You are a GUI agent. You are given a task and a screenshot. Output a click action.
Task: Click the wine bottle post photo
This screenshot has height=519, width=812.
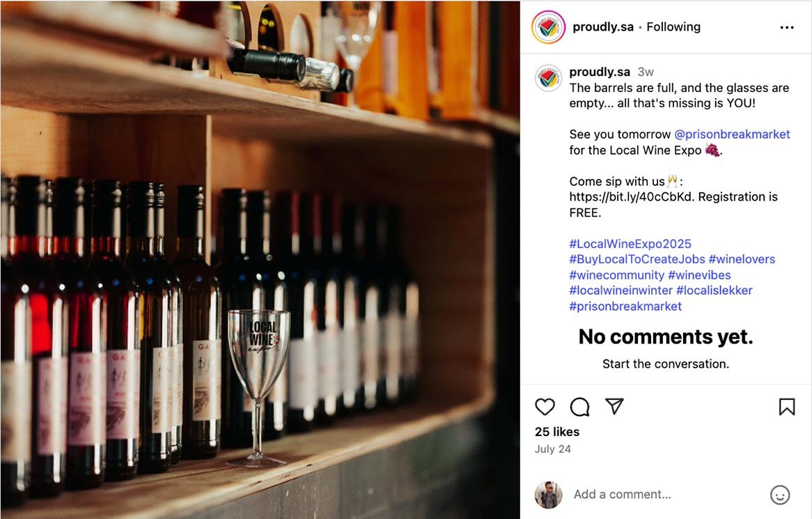point(260,259)
